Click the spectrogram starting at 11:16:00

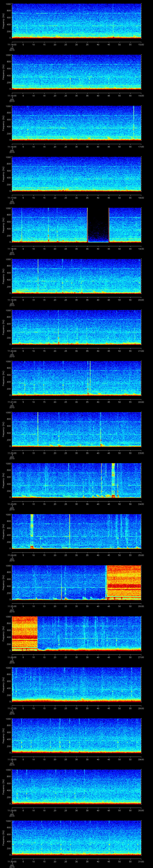[x=76, y=123]
